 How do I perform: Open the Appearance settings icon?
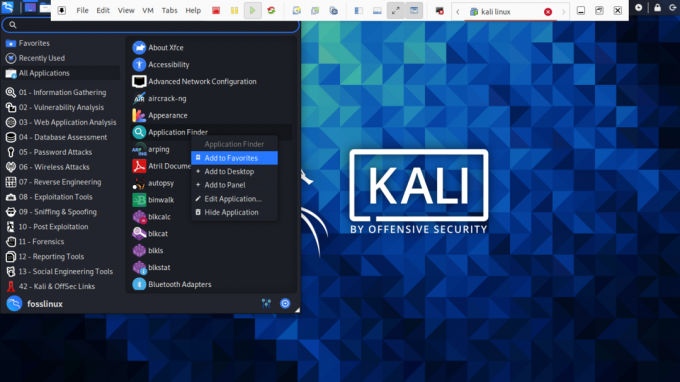pos(139,115)
